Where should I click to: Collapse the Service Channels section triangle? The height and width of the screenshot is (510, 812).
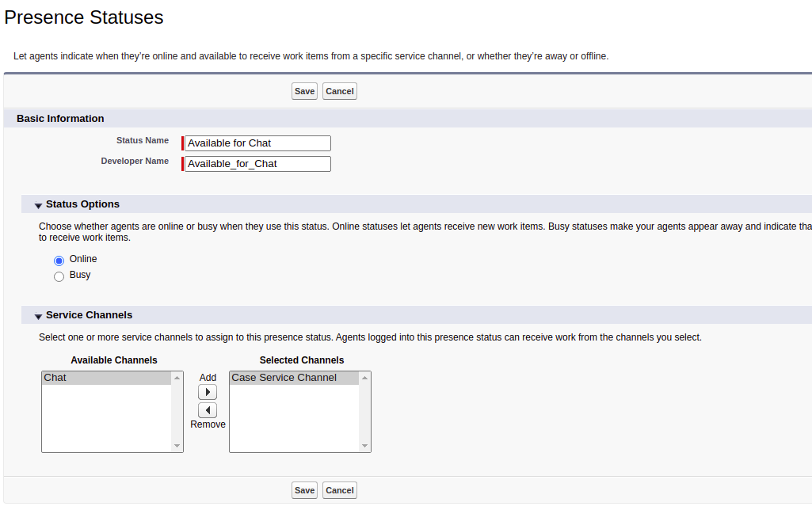pyautogui.click(x=38, y=317)
